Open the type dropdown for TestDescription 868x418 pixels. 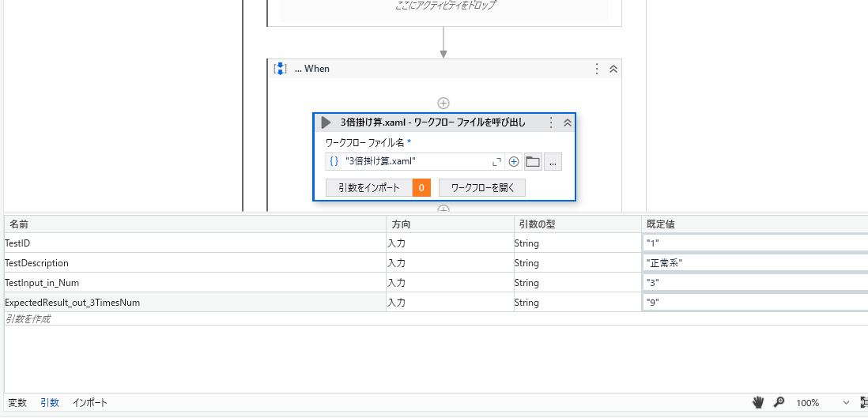pyautogui.click(x=578, y=263)
